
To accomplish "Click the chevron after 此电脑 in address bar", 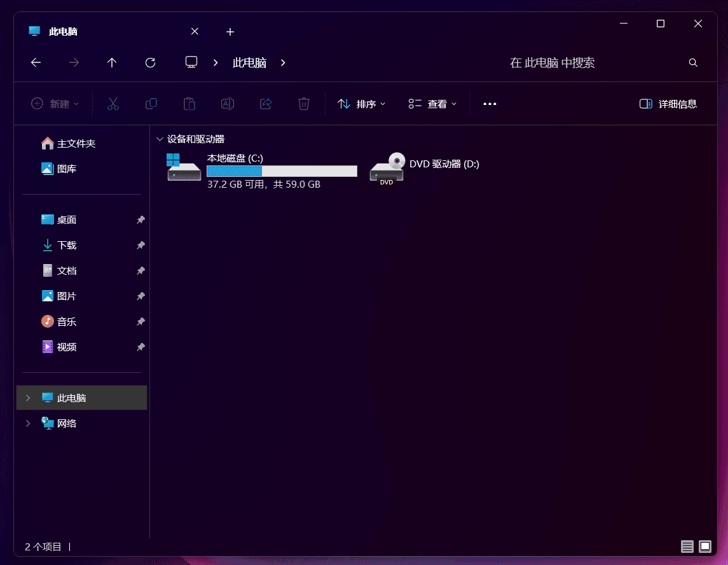I will point(283,63).
